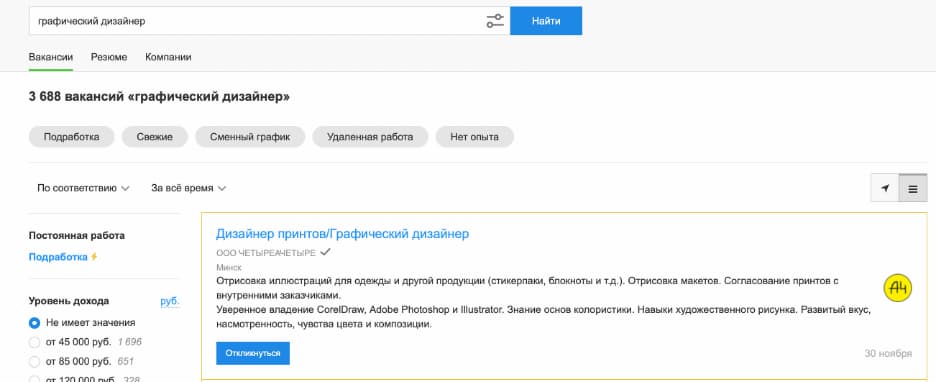Click the Уровень дохода section label
This screenshot has width=936, height=382.
(69, 301)
